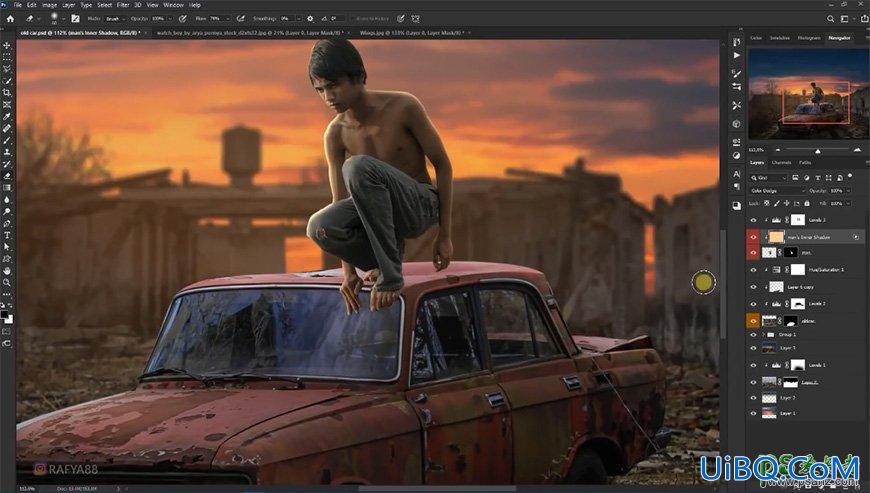Select the Clone Stamp tool
This screenshot has width=870, height=493.
click(7, 152)
